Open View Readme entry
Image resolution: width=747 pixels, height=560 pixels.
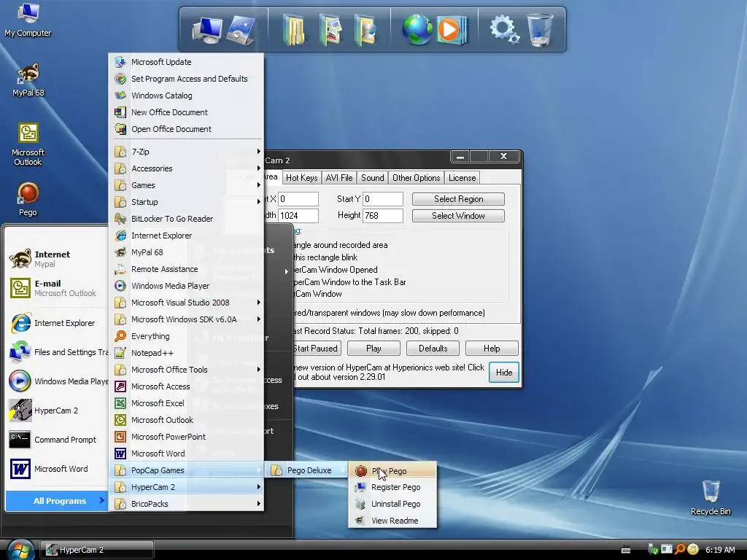coord(392,521)
